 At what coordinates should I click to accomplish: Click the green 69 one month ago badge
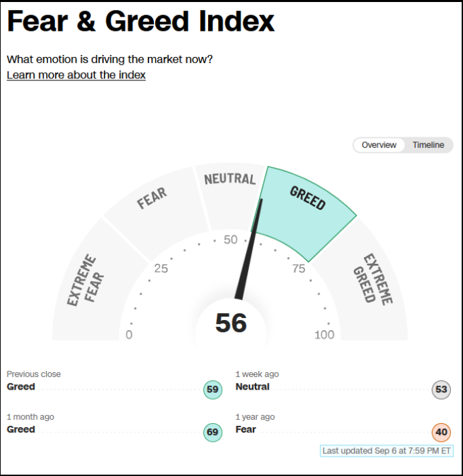pos(213,432)
